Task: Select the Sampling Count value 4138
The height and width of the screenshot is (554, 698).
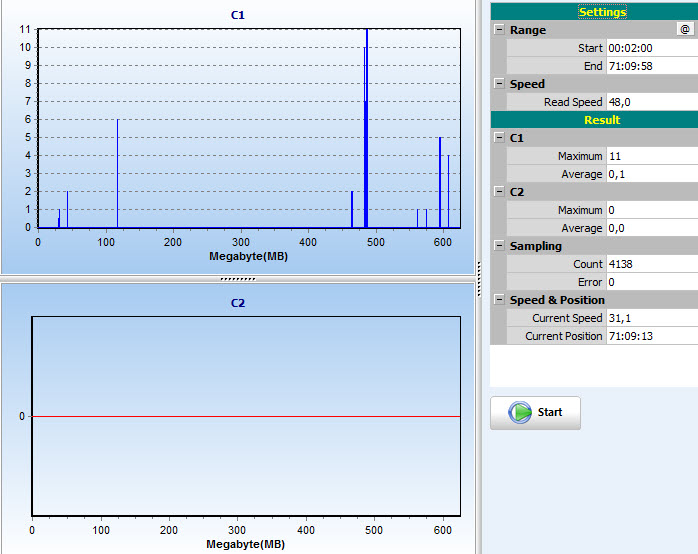Action: (x=652, y=264)
